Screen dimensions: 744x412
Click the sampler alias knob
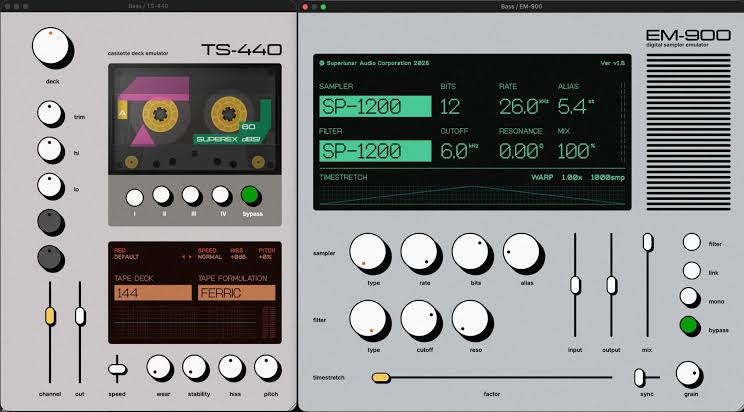coord(521,252)
